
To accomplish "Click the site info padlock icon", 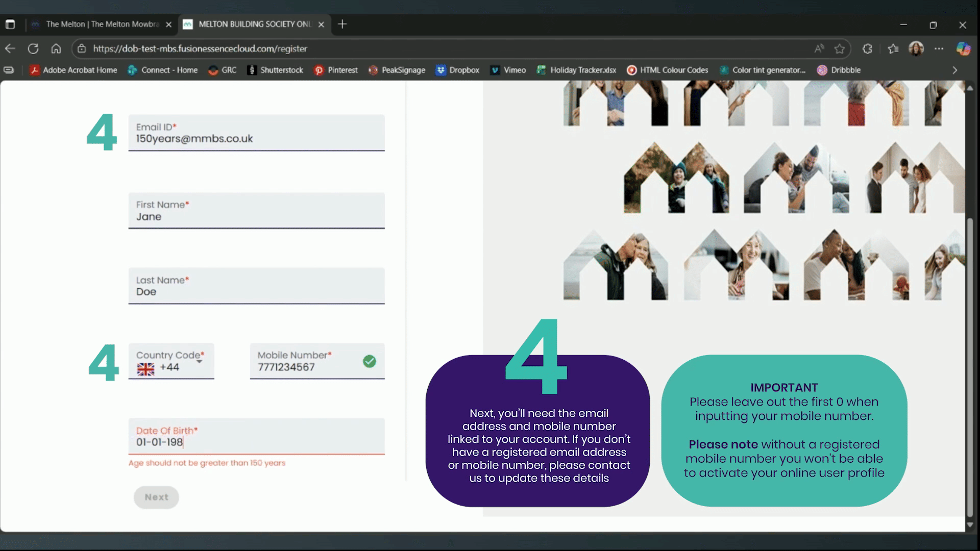I will pyautogui.click(x=82, y=48).
